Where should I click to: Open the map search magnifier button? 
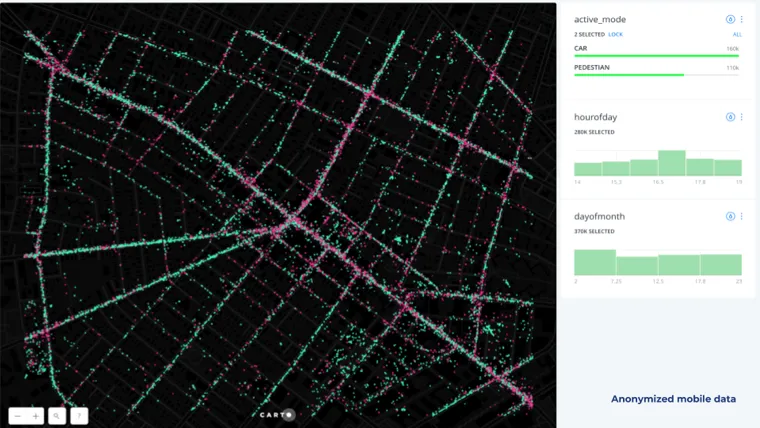(x=57, y=416)
